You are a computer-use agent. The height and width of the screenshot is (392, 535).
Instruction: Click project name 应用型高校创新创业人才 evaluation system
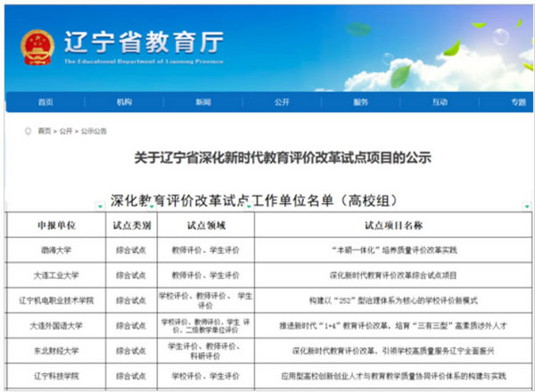pos(393,376)
